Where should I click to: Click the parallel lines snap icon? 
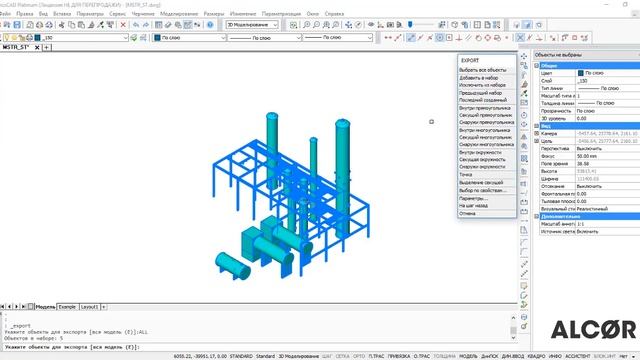click(x=468, y=38)
